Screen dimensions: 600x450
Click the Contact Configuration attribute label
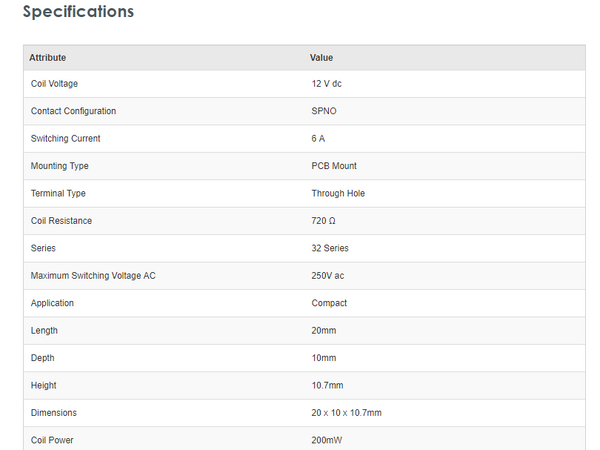coord(73,111)
